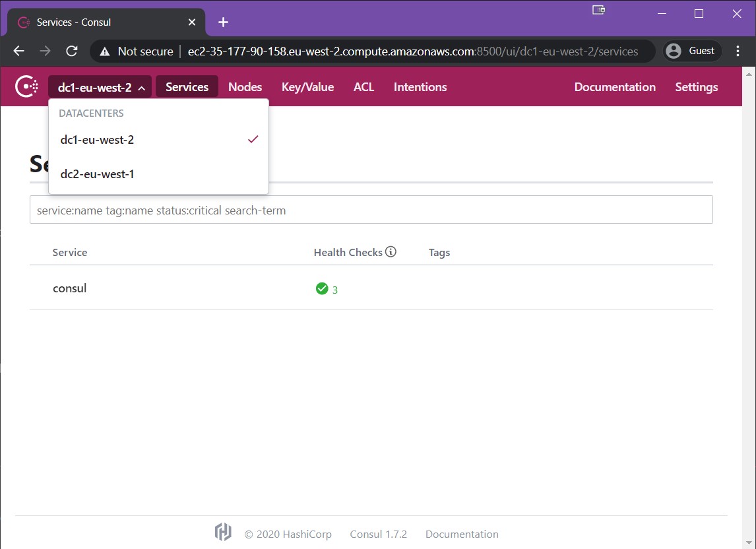The height and width of the screenshot is (549, 756).
Task: Click picture-in-picture media control icon
Action: 598,10
